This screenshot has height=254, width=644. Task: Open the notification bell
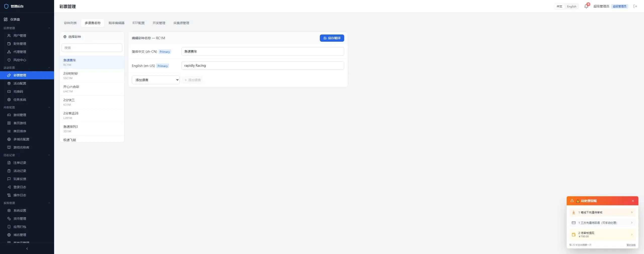(586, 6)
